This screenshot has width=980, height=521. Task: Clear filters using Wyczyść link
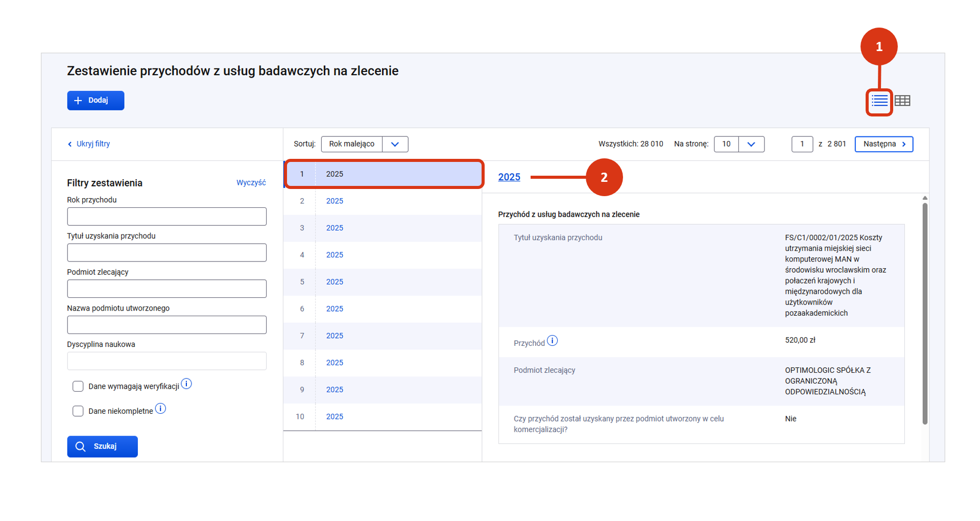click(x=251, y=183)
